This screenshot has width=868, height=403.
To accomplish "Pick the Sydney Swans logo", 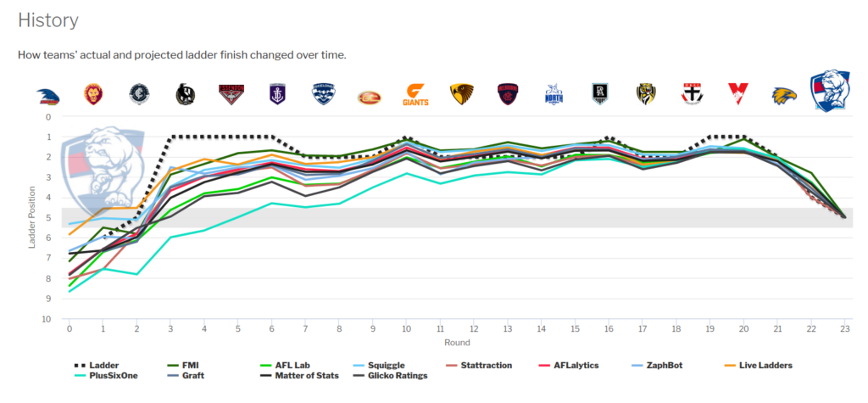I will coord(738,94).
